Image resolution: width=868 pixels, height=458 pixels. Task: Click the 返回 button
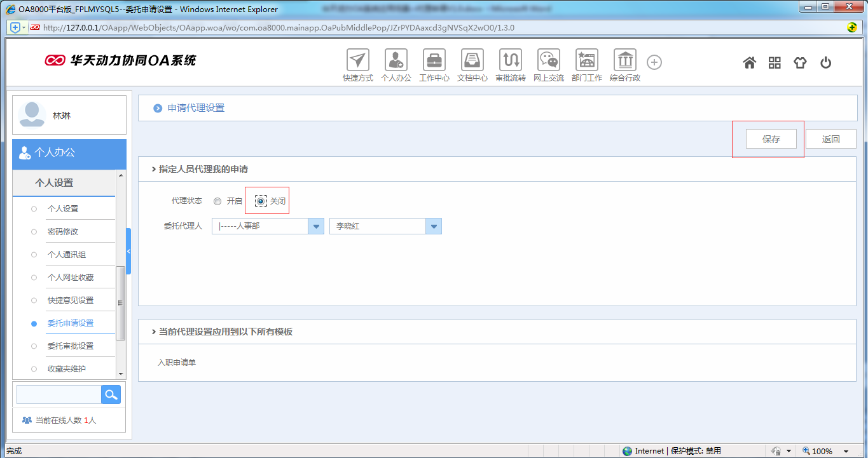830,139
